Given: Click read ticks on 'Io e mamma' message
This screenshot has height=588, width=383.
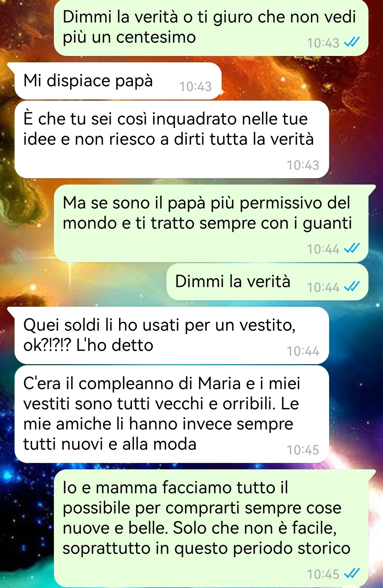Looking at the screenshot, I should coord(352,573).
